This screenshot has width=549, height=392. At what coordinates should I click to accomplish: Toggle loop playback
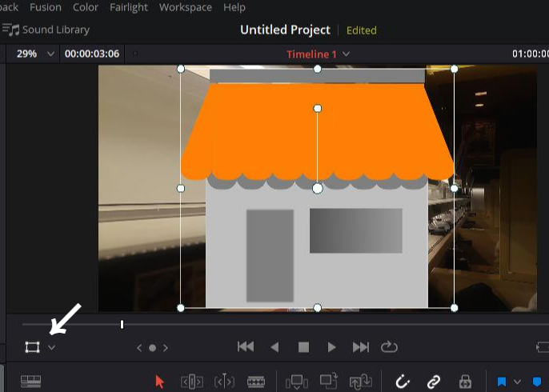[x=389, y=347]
